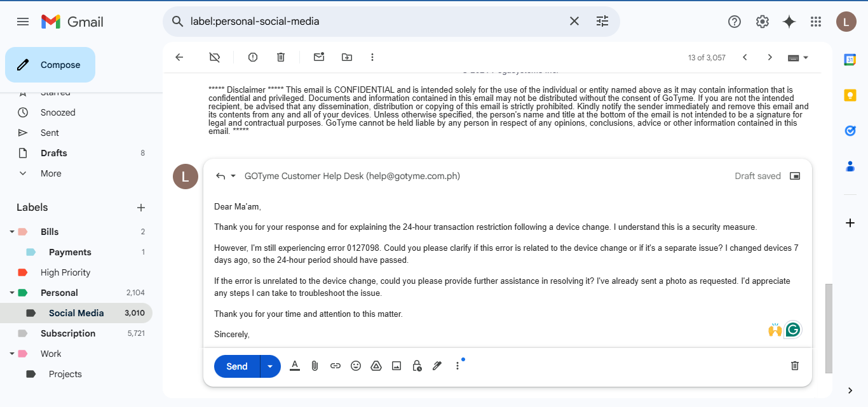
Task: Remove the label from this conversation
Action: 215,57
